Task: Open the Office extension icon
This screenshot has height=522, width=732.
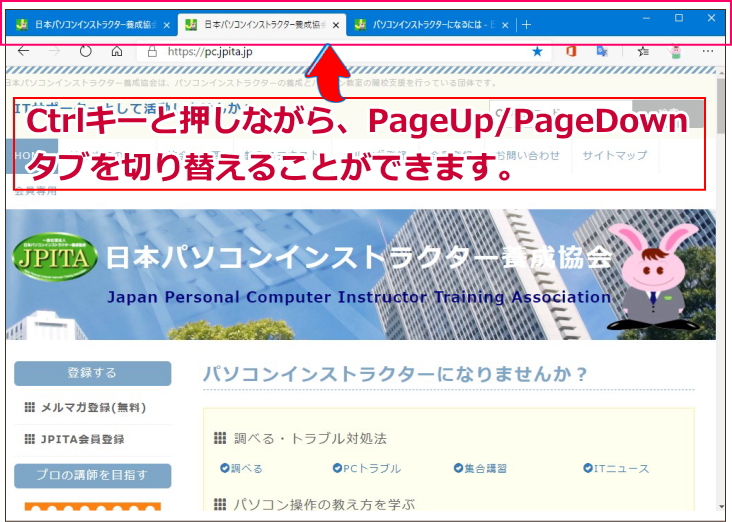Action: click(x=572, y=51)
